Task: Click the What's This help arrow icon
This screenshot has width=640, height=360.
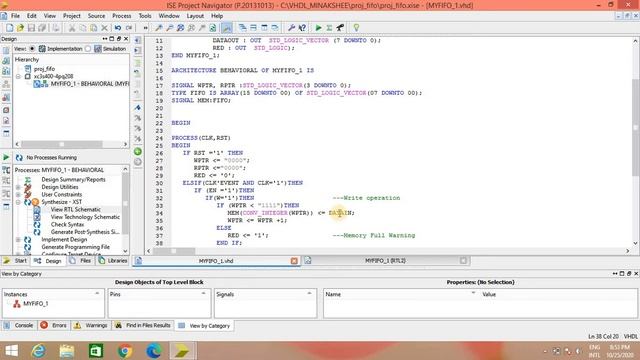Action: pos(302,28)
